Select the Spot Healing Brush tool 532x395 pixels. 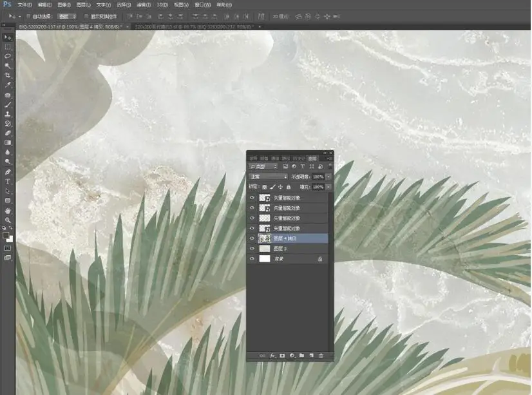tap(8, 95)
